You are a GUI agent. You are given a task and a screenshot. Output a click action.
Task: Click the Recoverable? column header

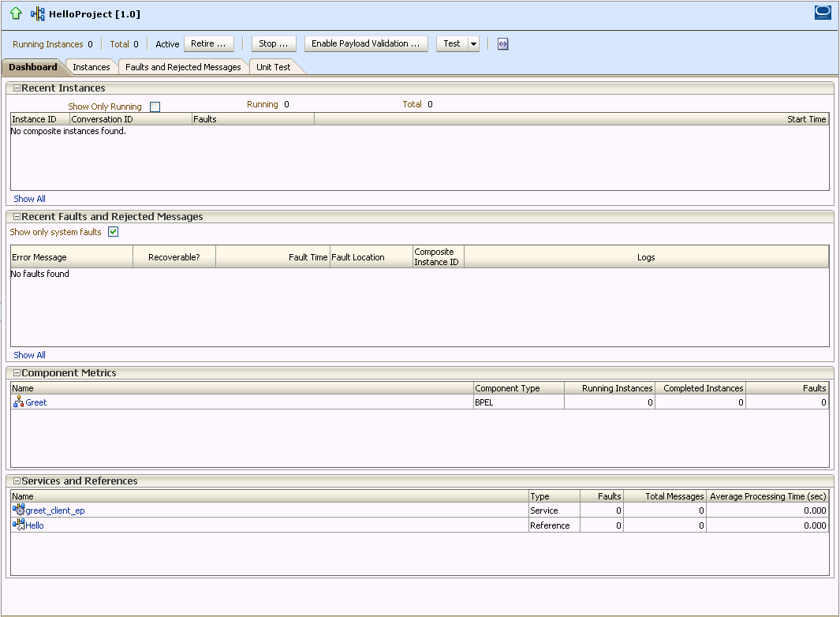point(174,256)
